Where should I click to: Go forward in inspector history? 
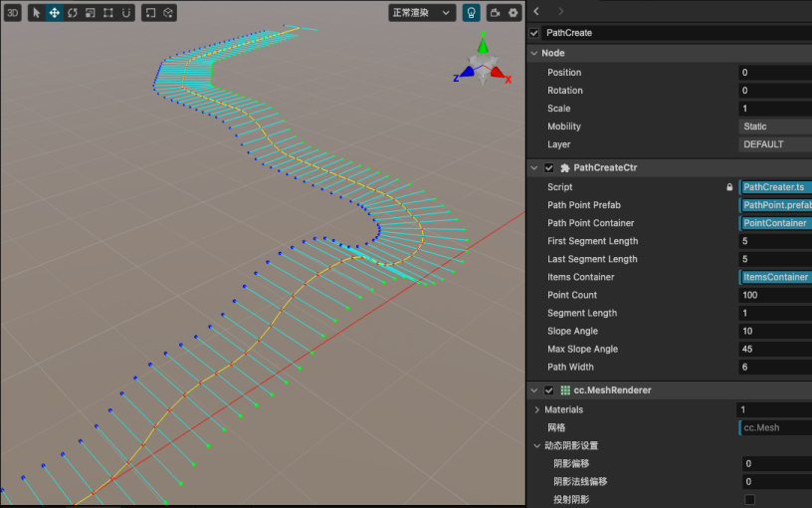pyautogui.click(x=561, y=11)
